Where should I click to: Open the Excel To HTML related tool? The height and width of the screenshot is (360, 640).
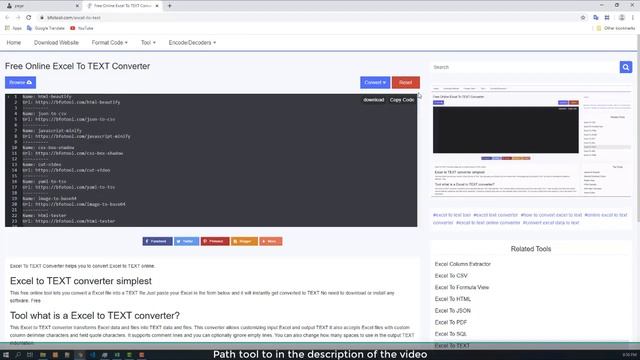[453, 299]
